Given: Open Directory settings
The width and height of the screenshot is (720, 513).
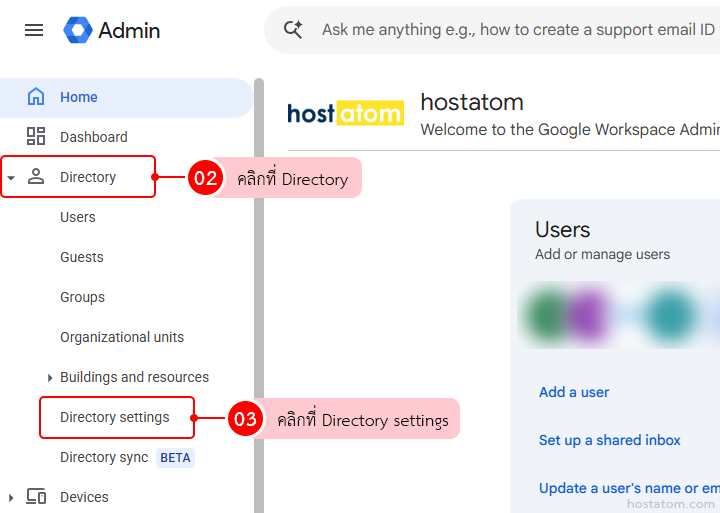Looking at the screenshot, I should (x=115, y=417).
